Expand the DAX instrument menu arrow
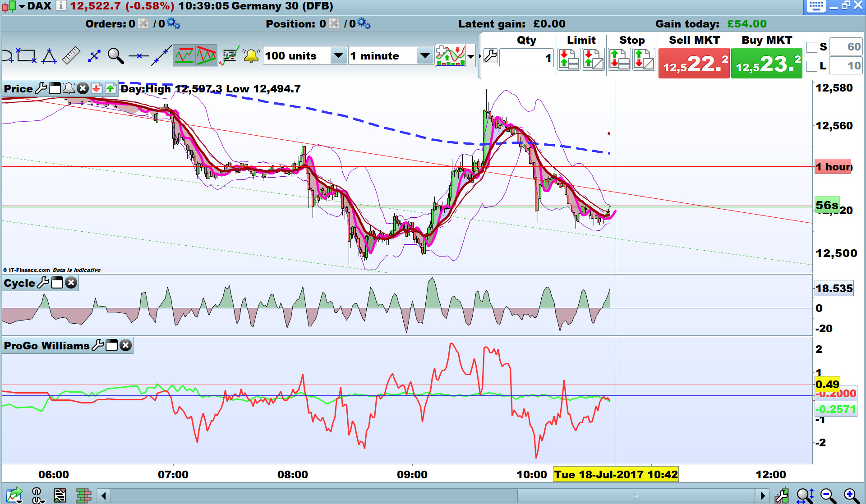The height and width of the screenshot is (504, 866). pyautogui.click(x=22, y=6)
